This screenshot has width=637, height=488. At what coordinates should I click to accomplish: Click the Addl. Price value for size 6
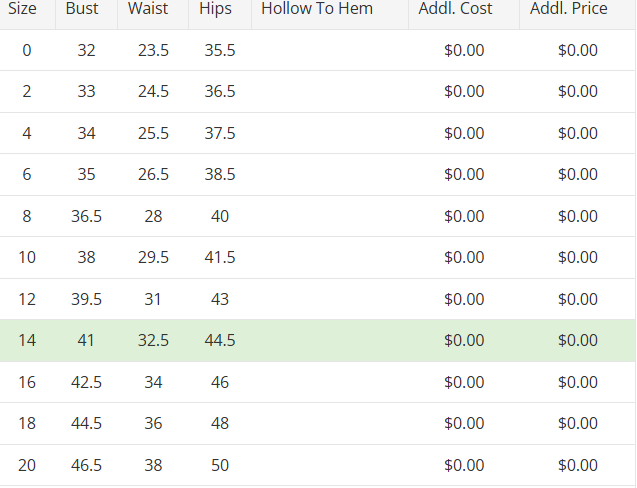[x=578, y=174]
